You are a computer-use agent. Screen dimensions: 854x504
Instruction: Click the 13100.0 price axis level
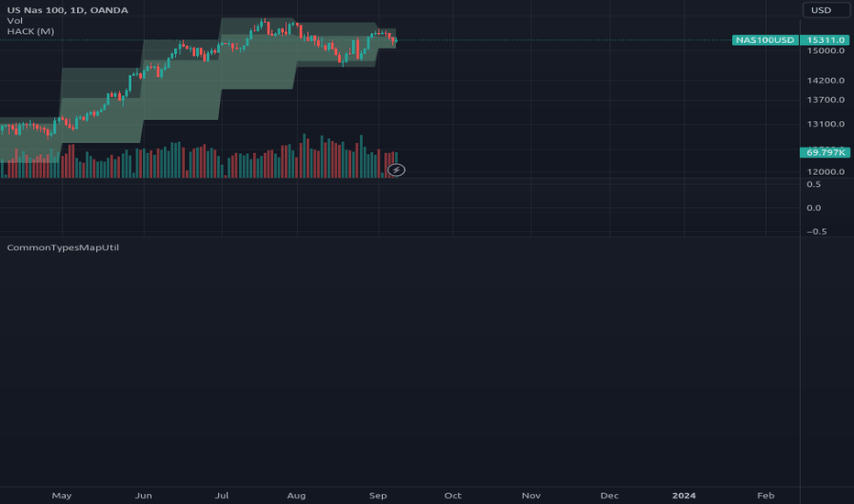click(x=826, y=124)
